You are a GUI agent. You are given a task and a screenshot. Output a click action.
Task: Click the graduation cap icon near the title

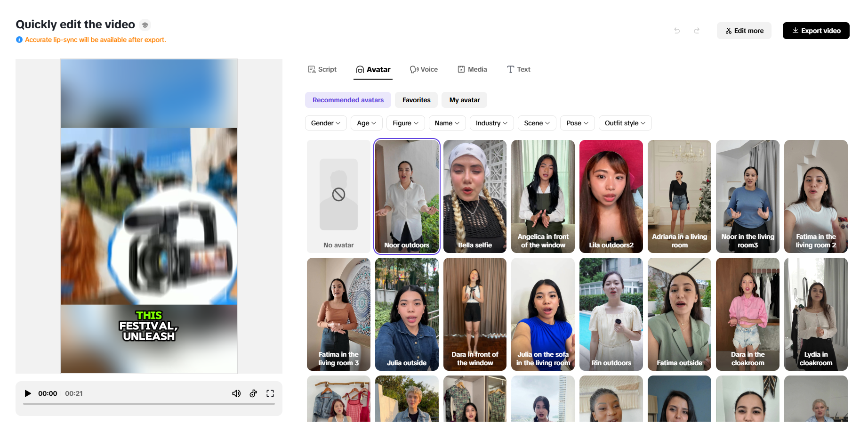point(145,25)
